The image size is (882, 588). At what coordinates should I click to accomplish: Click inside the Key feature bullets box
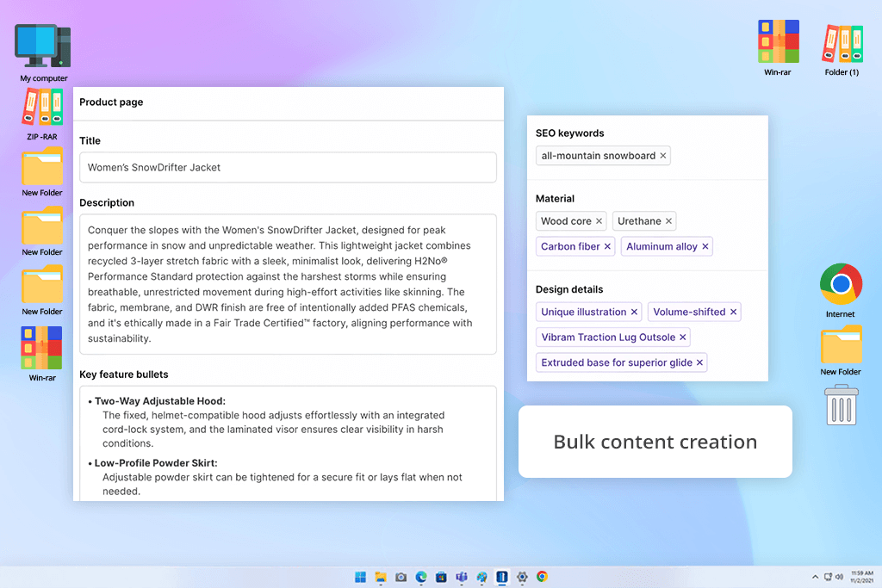coord(288,443)
